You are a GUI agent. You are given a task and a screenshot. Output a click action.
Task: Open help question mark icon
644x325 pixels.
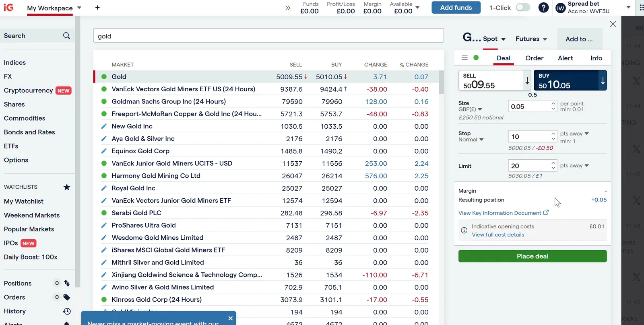coord(543,8)
